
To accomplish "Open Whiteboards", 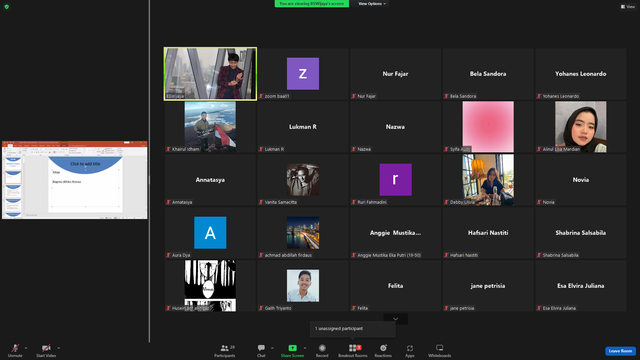I will pyautogui.click(x=440, y=350).
